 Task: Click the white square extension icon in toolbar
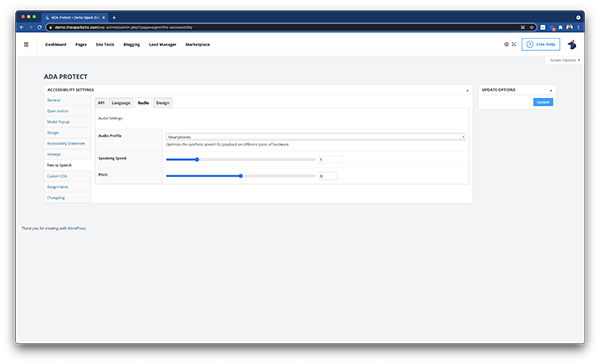543,27
